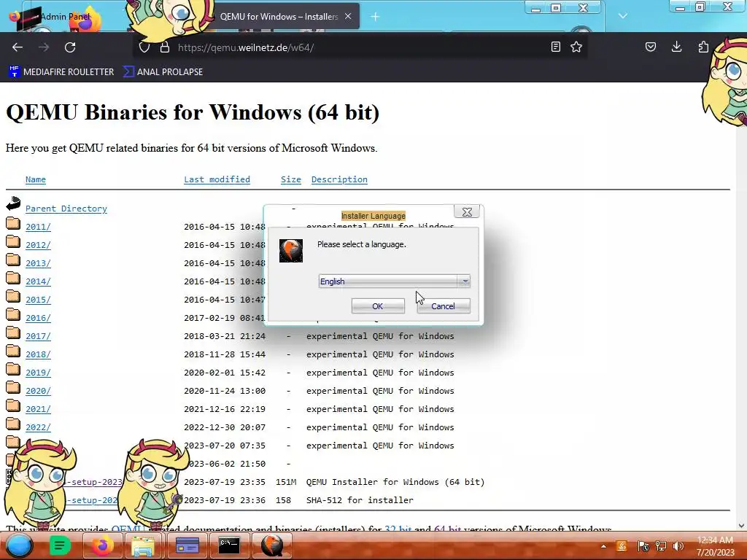Open the 2020/ directory link
This screenshot has height=560, width=747.
[38, 391]
